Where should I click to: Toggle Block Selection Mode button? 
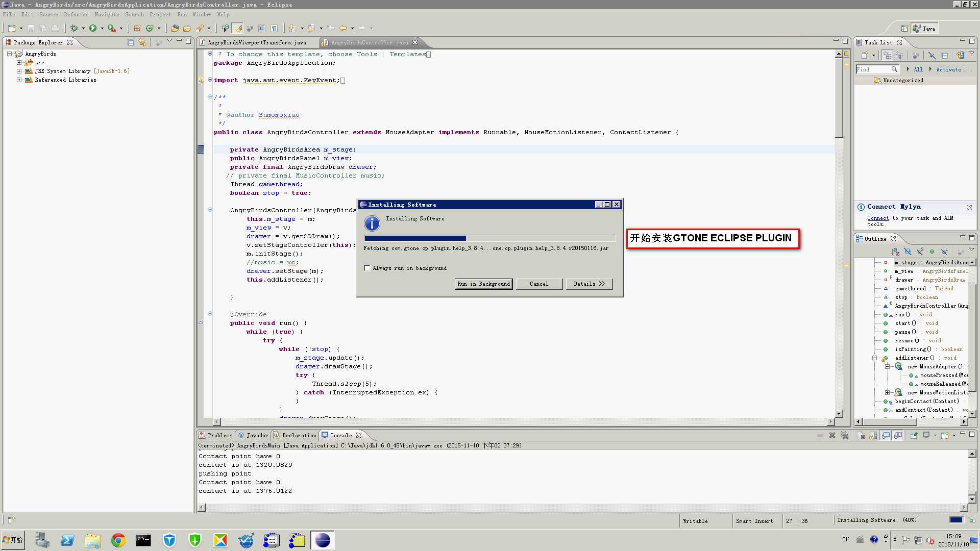point(262,28)
